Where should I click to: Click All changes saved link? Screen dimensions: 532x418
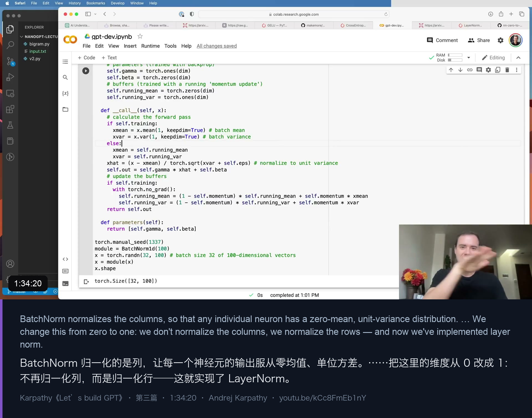click(217, 46)
